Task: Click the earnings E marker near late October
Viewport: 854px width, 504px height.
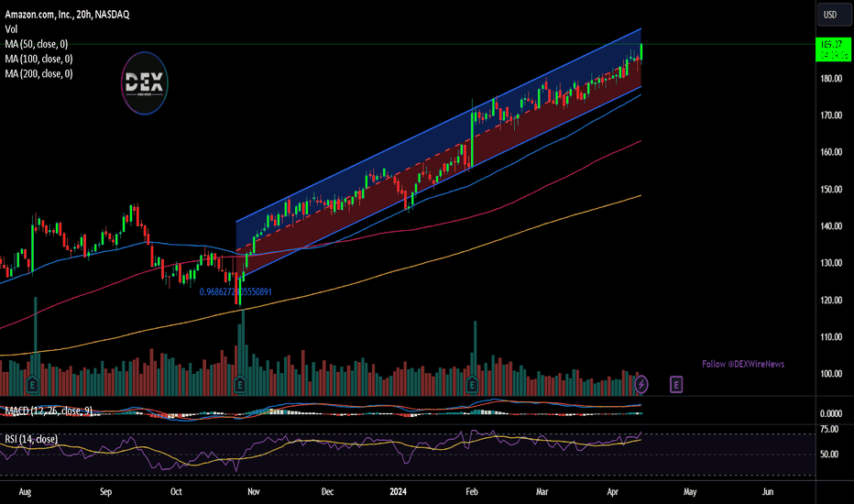Action: click(240, 385)
